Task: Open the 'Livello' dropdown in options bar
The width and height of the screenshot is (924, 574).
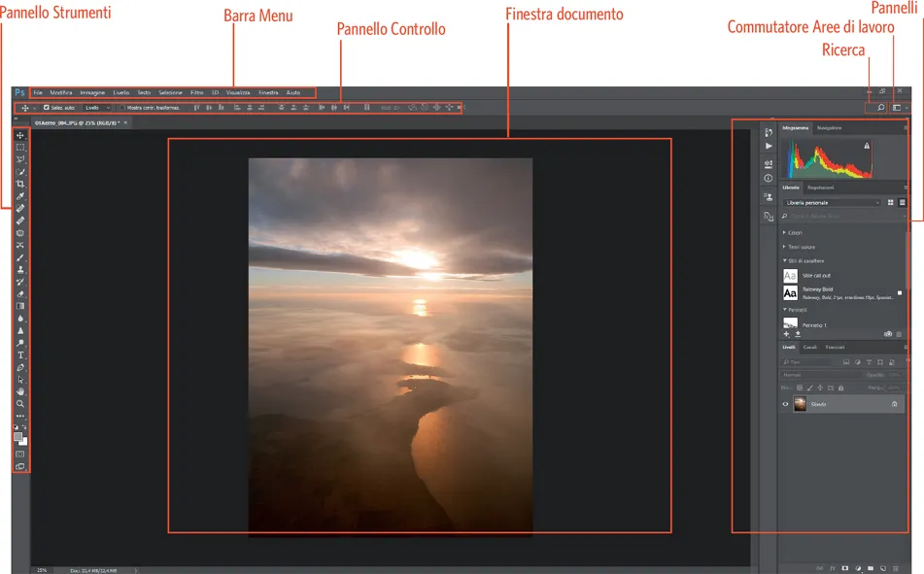Action: (96, 108)
